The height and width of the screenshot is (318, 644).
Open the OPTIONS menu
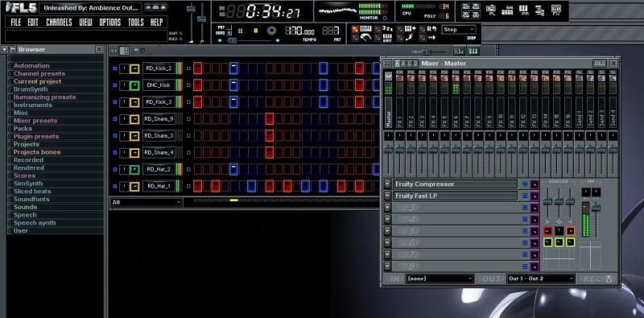[110, 23]
